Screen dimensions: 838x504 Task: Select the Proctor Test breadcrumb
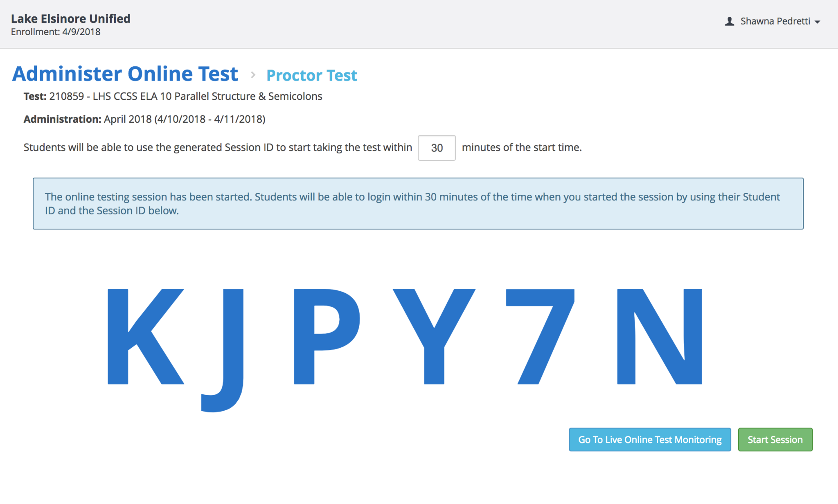(311, 75)
